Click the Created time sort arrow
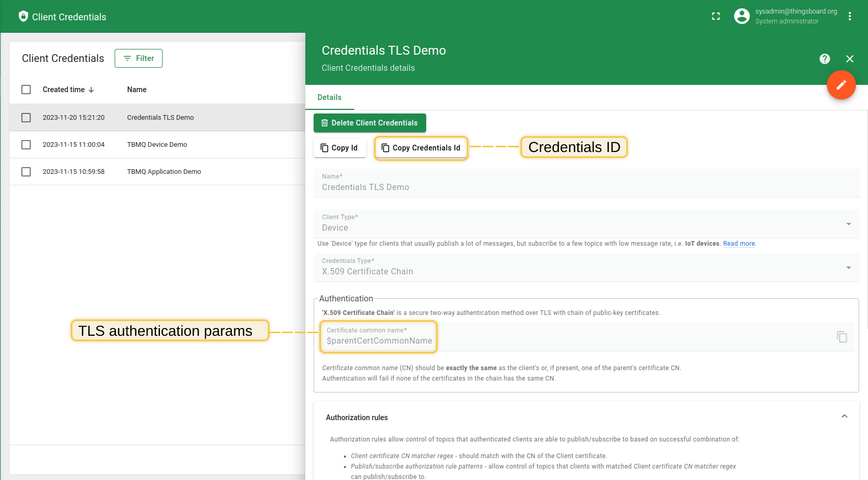This screenshot has height=480, width=868. 91,90
